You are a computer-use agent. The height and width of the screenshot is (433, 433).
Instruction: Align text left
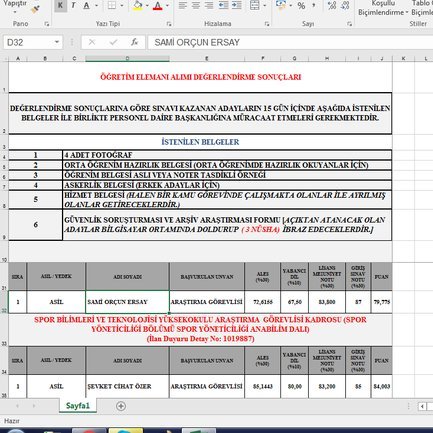click(x=182, y=6)
